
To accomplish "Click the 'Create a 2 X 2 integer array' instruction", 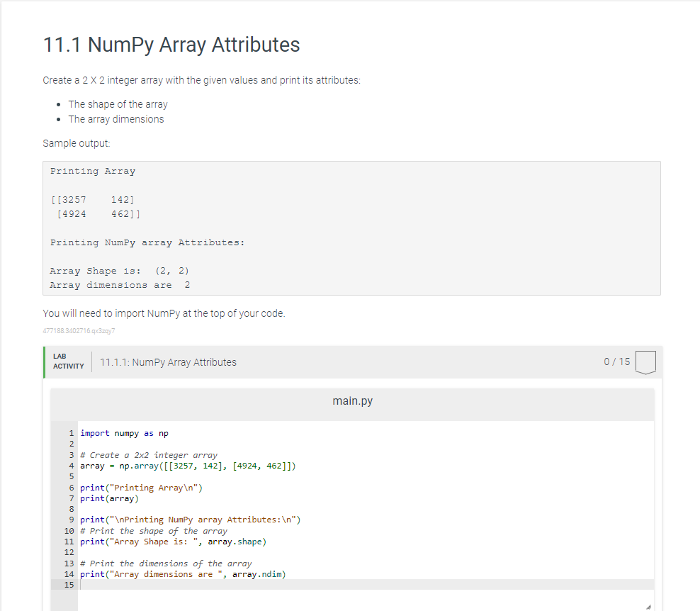I will (x=202, y=80).
